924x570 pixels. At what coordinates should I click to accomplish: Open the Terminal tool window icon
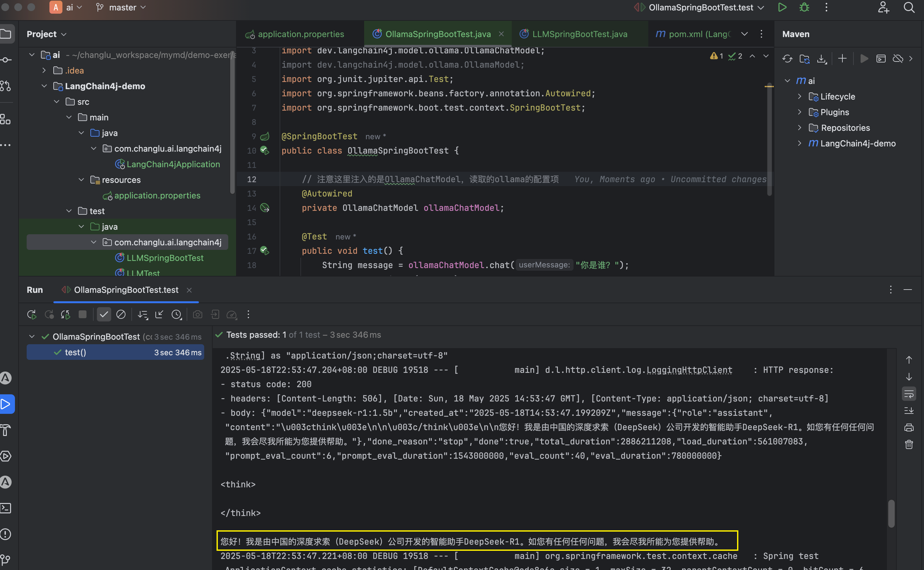tap(6, 508)
